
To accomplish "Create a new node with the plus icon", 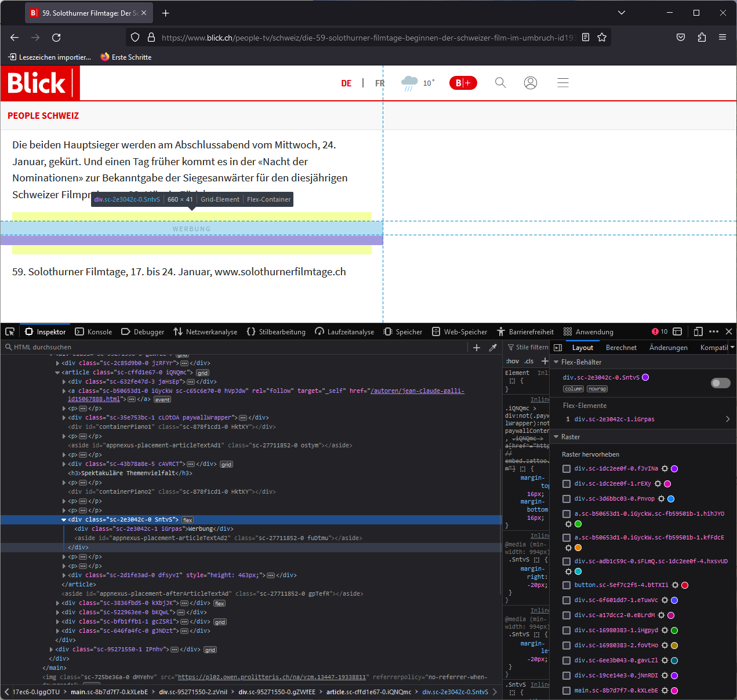I will tap(477, 347).
